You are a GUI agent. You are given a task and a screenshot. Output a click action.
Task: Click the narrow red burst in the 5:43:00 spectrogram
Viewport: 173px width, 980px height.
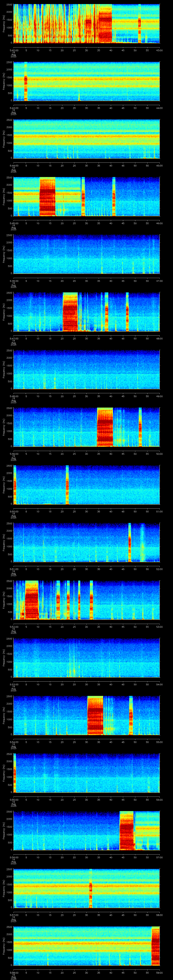[x=26, y=81]
